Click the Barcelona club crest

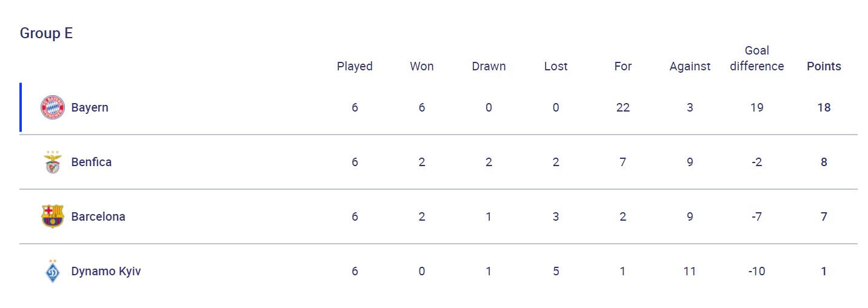click(52, 216)
